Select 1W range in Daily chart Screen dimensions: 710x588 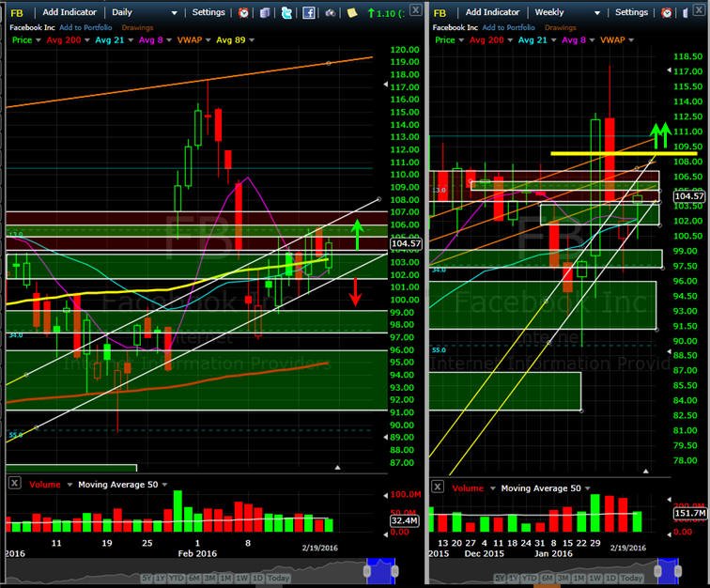pos(241,579)
